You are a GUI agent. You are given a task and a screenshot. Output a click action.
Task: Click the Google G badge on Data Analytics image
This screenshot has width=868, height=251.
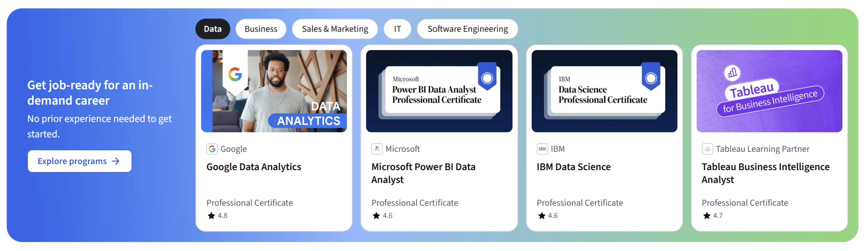235,74
